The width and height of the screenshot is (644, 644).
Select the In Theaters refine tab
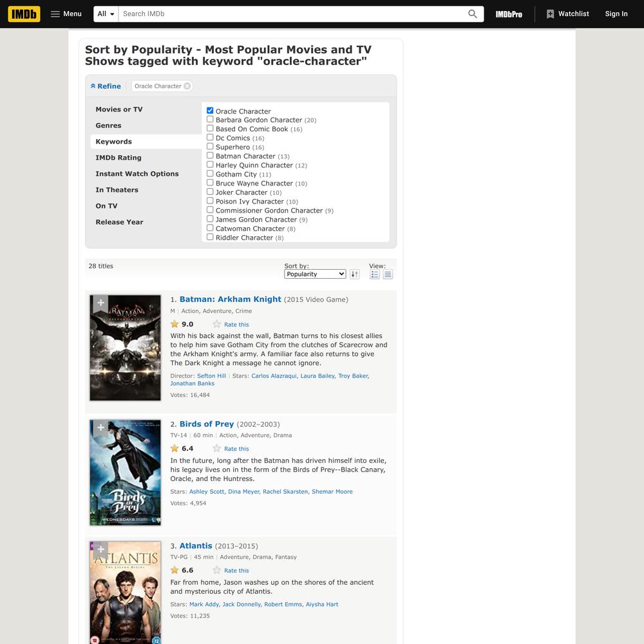tap(117, 189)
